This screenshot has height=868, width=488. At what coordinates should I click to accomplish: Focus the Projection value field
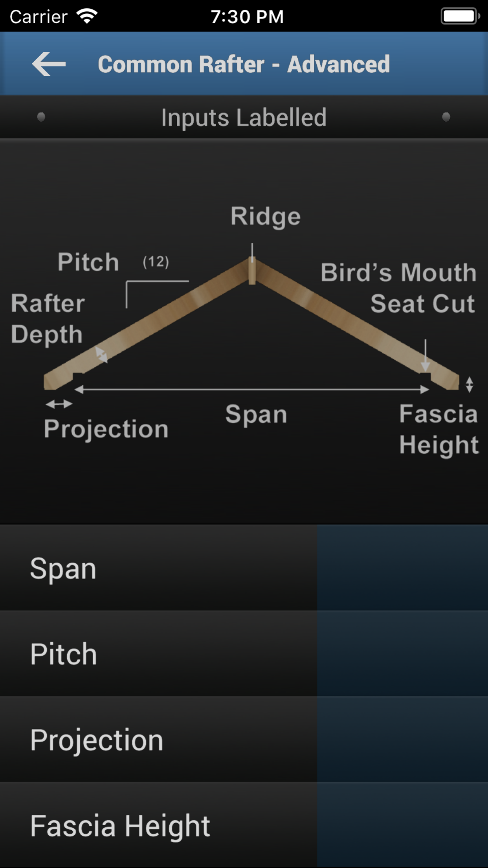[x=402, y=739]
